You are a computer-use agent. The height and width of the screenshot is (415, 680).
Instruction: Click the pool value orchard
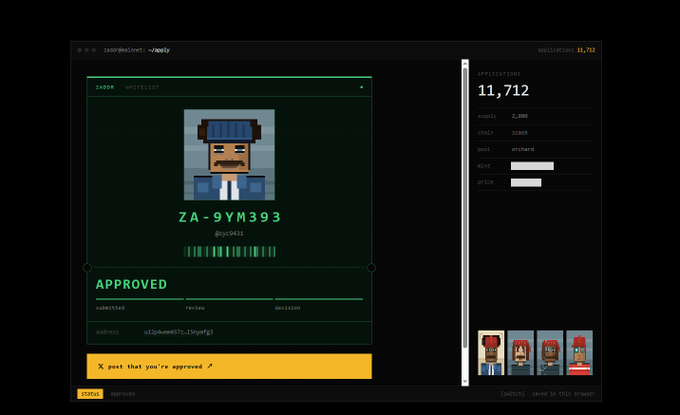(523, 149)
